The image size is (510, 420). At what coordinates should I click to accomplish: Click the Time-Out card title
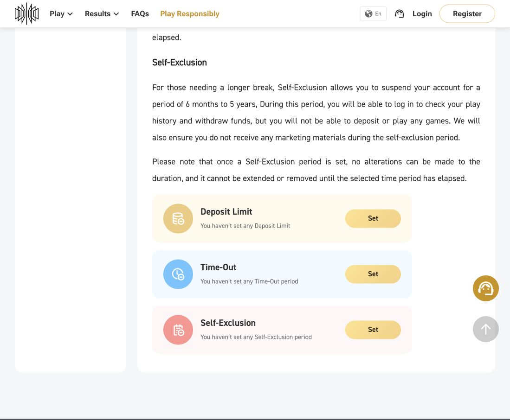click(x=218, y=267)
